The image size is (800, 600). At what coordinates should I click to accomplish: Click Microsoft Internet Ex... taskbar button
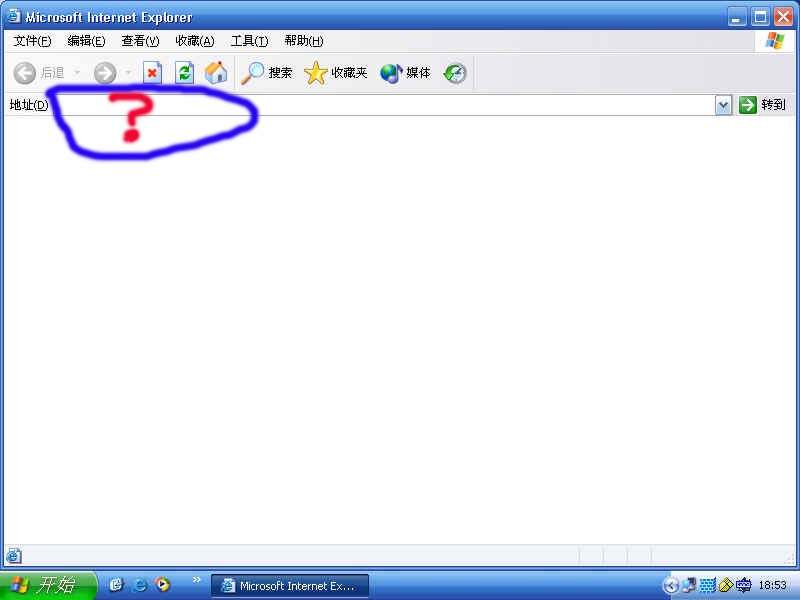point(289,586)
